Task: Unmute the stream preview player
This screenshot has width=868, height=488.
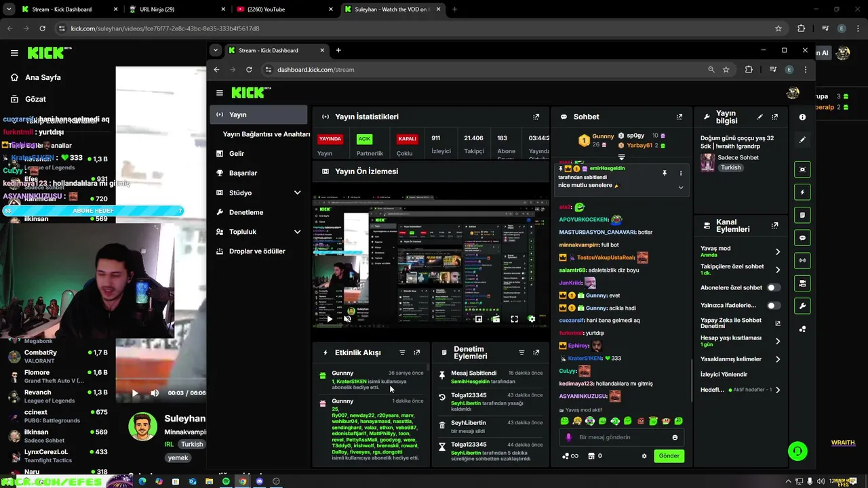Action: point(347,319)
